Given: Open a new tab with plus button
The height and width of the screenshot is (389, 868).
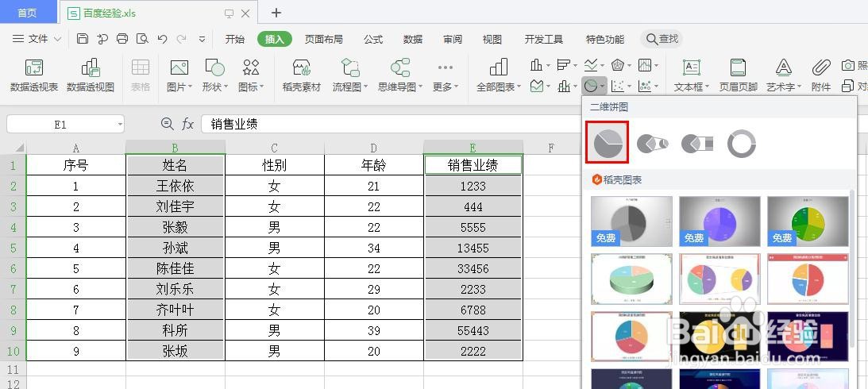Looking at the screenshot, I should point(276,13).
